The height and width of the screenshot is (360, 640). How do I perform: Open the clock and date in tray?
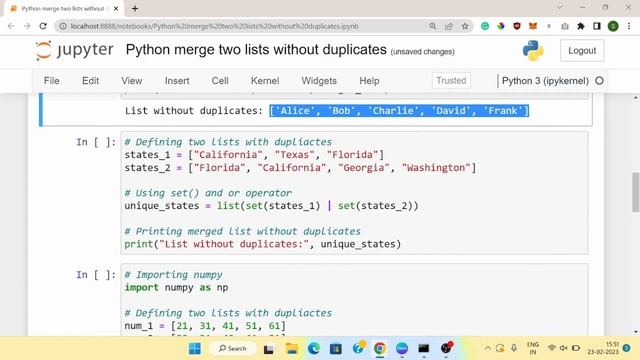point(603,348)
